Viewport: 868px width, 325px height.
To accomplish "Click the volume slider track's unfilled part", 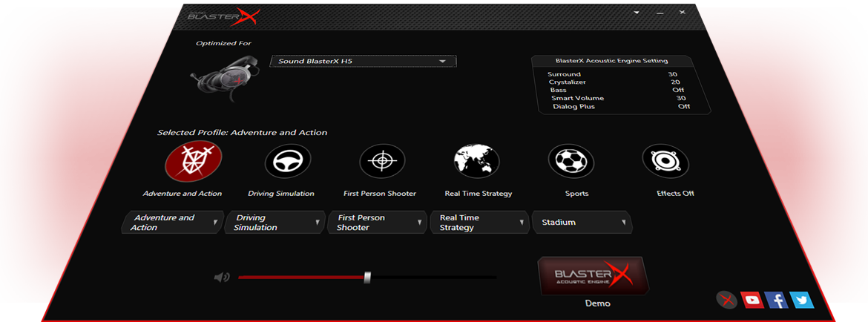I will 434,278.
